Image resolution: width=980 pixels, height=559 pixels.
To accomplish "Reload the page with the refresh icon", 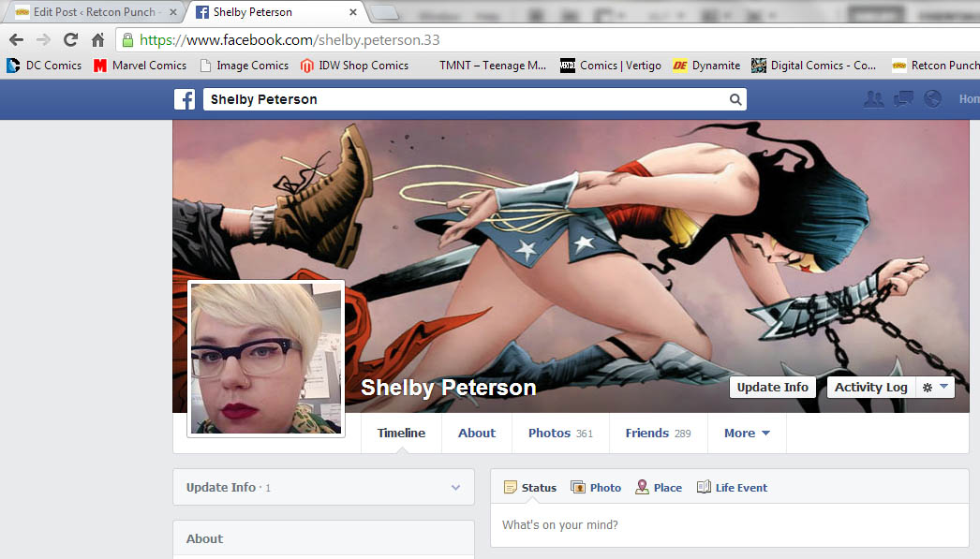I will click(x=70, y=40).
